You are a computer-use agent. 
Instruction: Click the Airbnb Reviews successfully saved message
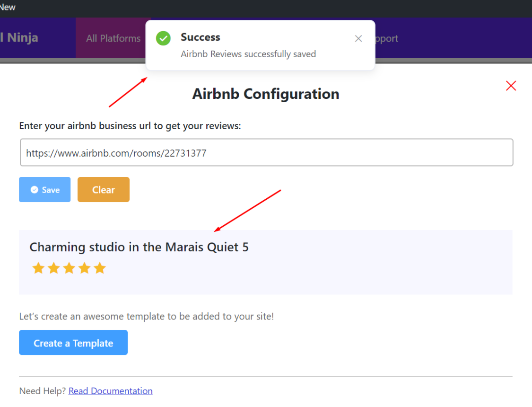coord(248,54)
